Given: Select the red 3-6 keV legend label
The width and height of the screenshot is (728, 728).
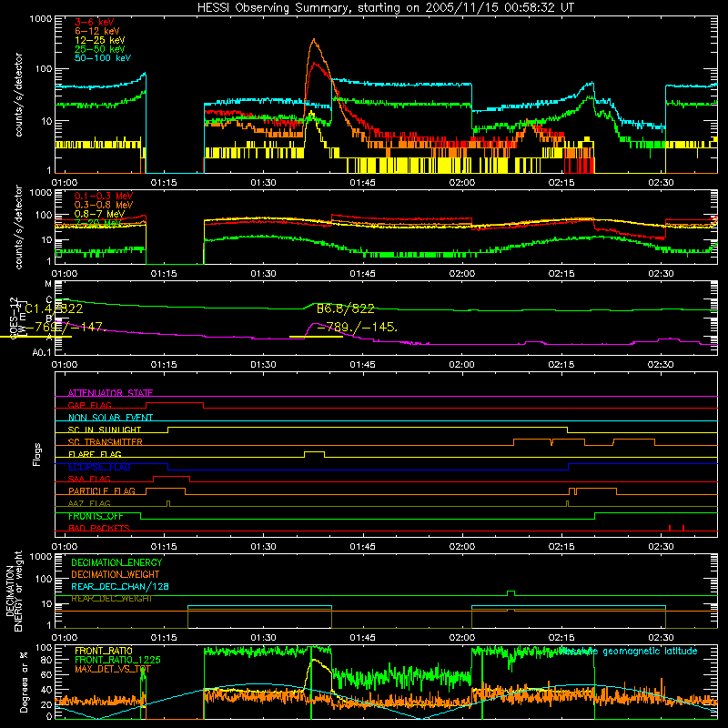Looking at the screenshot, I should coord(95,22).
